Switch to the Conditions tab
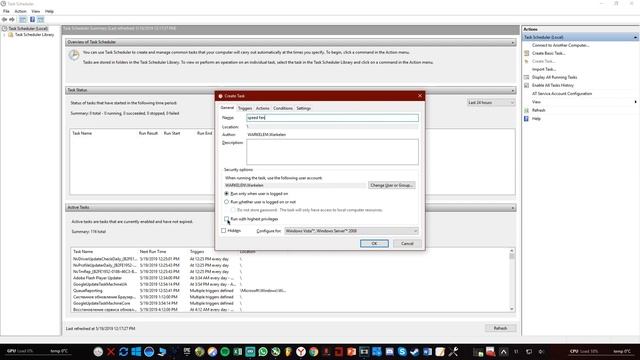 coord(283,109)
